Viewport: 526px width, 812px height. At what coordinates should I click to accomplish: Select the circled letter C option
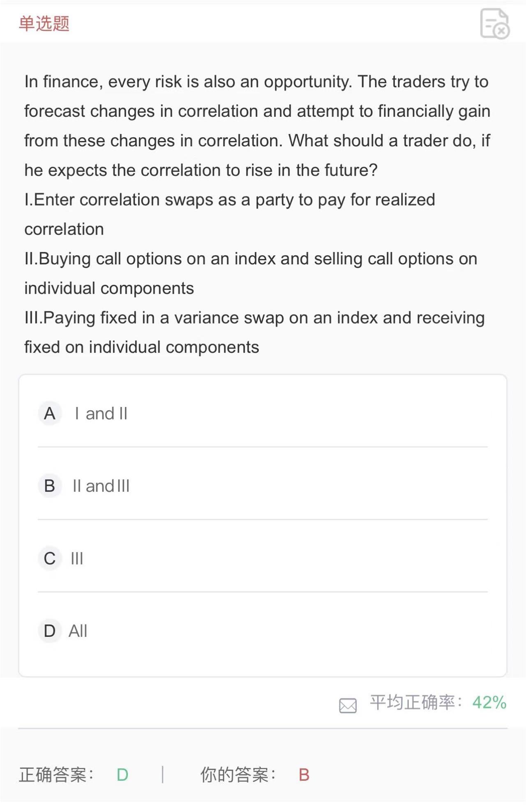(50, 558)
